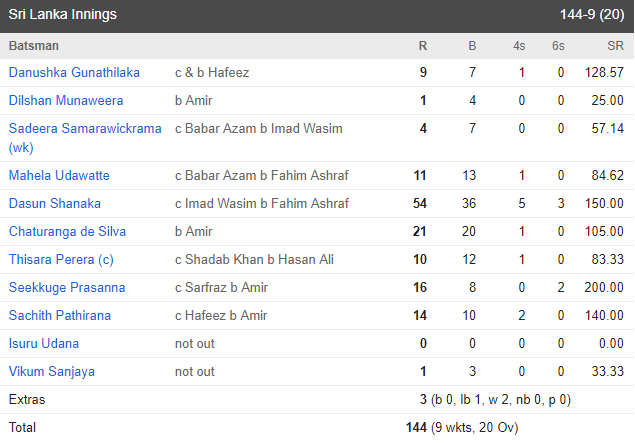Select Dasun Shanaka player link
This screenshot has width=635, height=443.
coord(55,203)
